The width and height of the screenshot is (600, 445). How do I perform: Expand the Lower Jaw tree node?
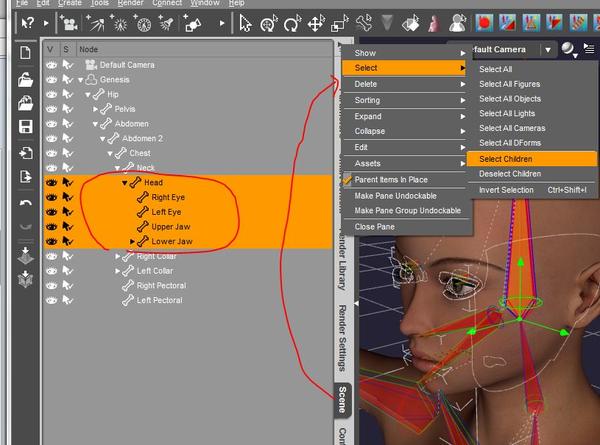coord(132,241)
